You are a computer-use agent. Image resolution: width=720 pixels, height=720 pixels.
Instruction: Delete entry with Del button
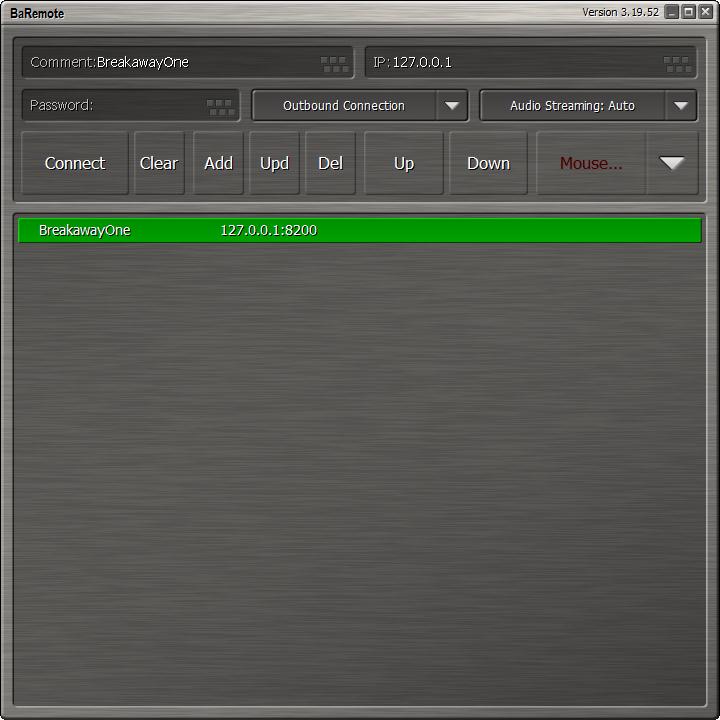tap(330, 163)
